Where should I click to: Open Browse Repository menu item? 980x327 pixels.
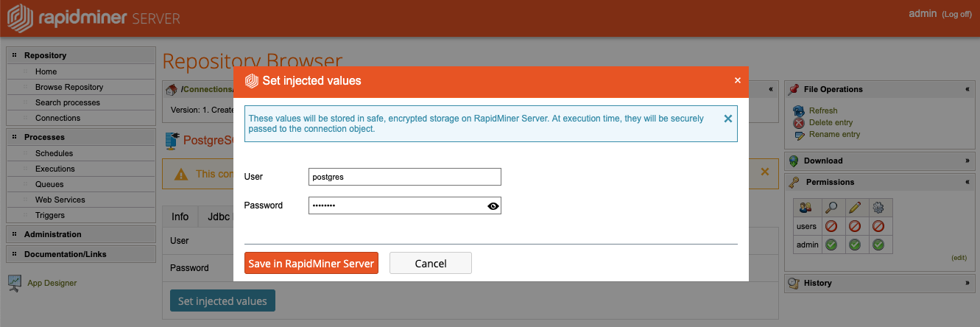point(69,87)
